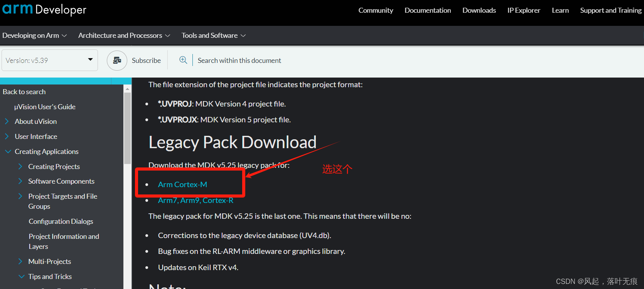Viewport: 644px width, 289px height.
Task: Click the *.UVPROJX project file text
Action: (x=224, y=120)
